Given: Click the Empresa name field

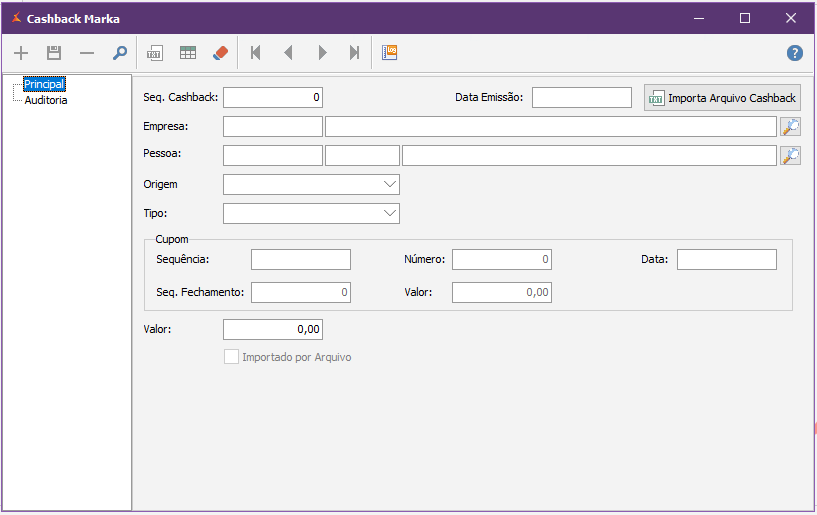Looking at the screenshot, I should [x=551, y=127].
